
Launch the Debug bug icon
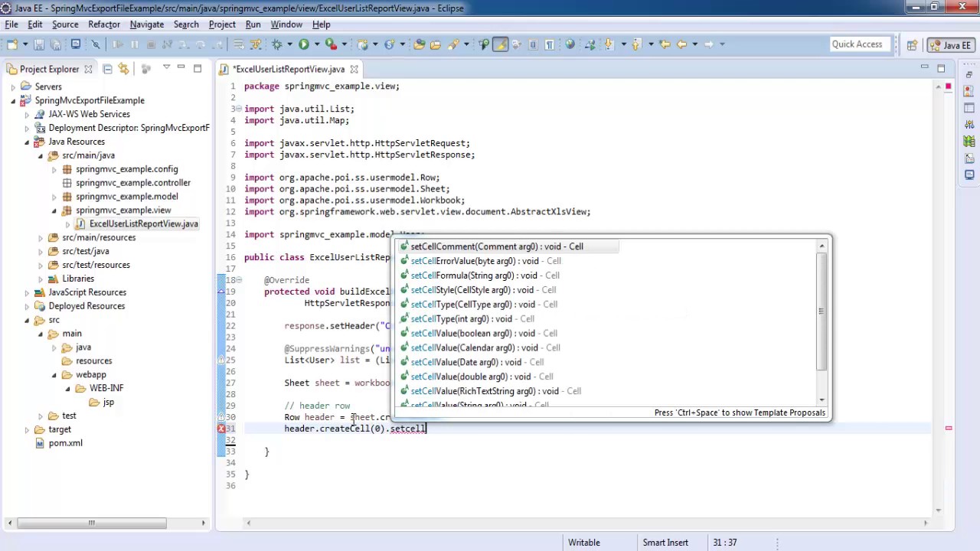(277, 44)
